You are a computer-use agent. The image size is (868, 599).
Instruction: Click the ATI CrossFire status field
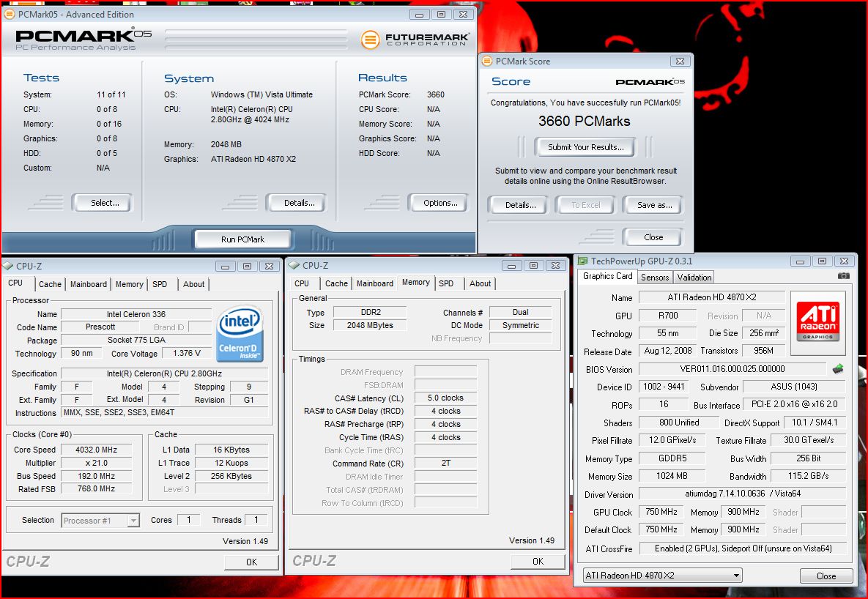(x=742, y=548)
